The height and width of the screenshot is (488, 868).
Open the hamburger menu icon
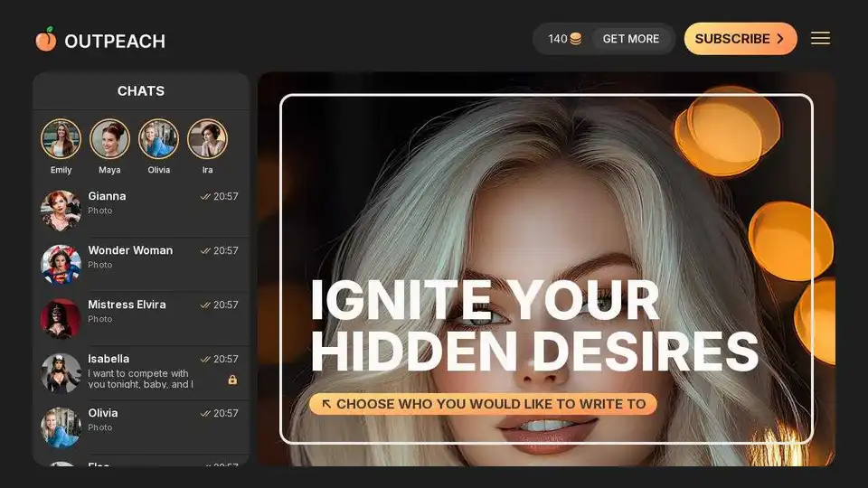pyautogui.click(x=820, y=38)
